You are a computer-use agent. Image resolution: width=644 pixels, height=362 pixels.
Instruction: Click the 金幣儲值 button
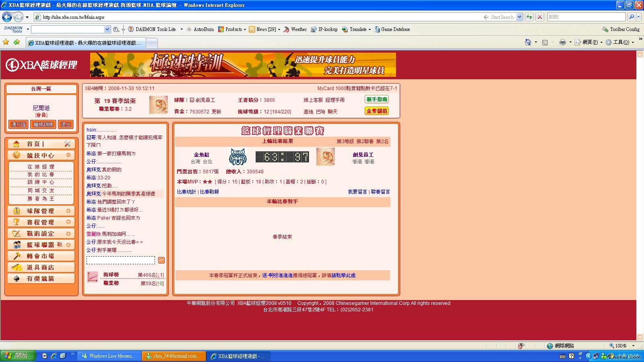point(377,111)
